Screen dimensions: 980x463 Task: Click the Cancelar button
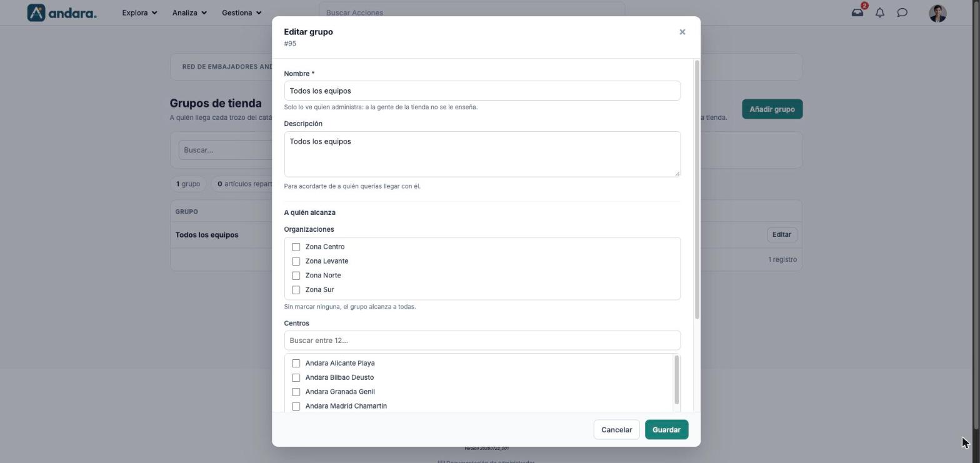(x=616, y=430)
